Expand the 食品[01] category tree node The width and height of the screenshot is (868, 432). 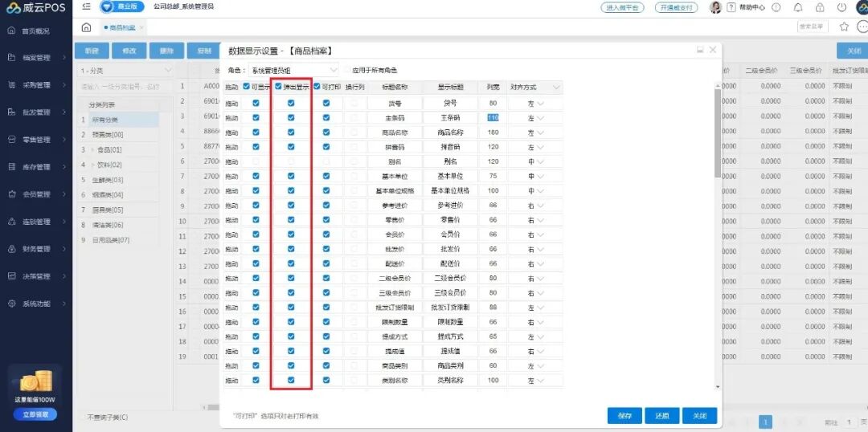point(92,149)
